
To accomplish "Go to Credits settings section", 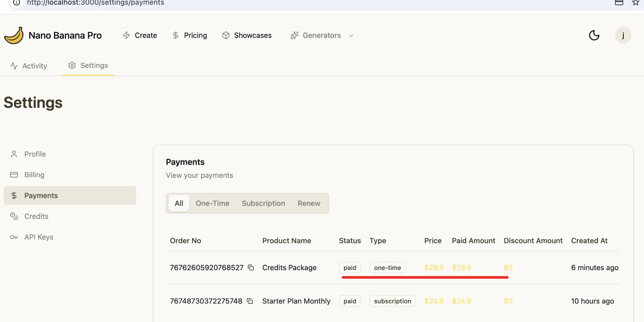I will 36,216.
